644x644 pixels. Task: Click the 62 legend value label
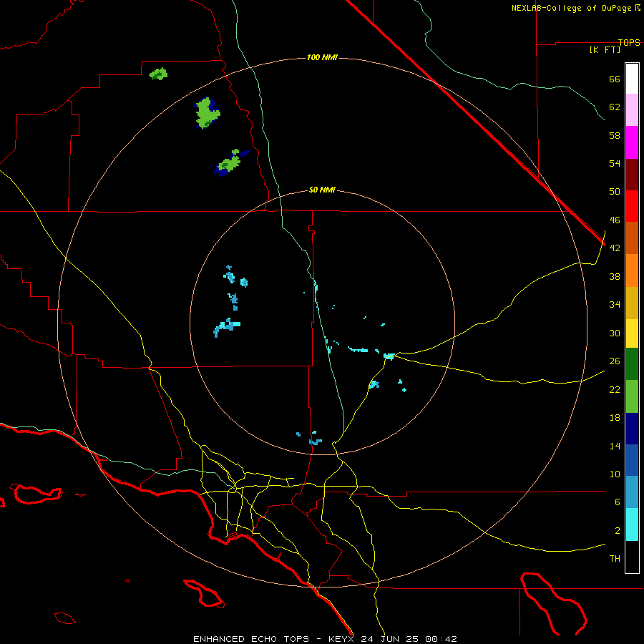coord(615,107)
